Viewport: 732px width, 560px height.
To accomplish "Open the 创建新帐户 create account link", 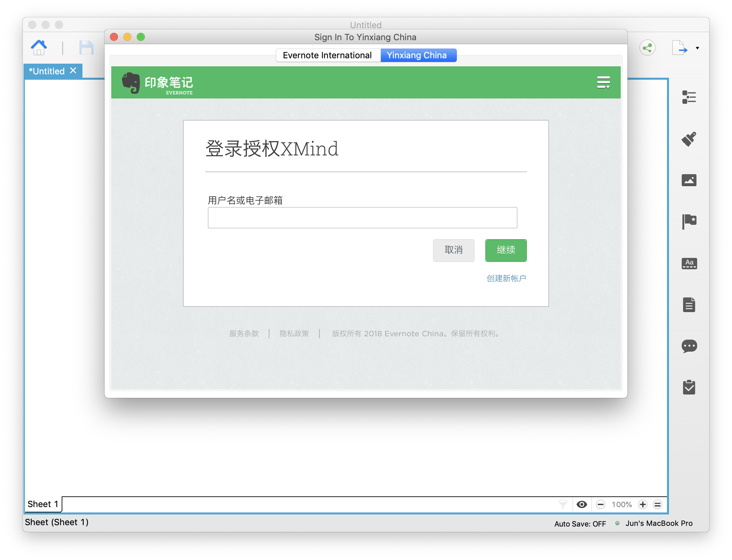I will (x=506, y=278).
